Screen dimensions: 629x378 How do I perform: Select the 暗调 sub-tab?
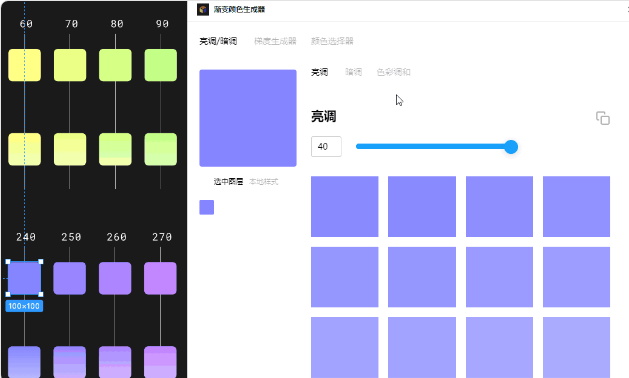353,72
